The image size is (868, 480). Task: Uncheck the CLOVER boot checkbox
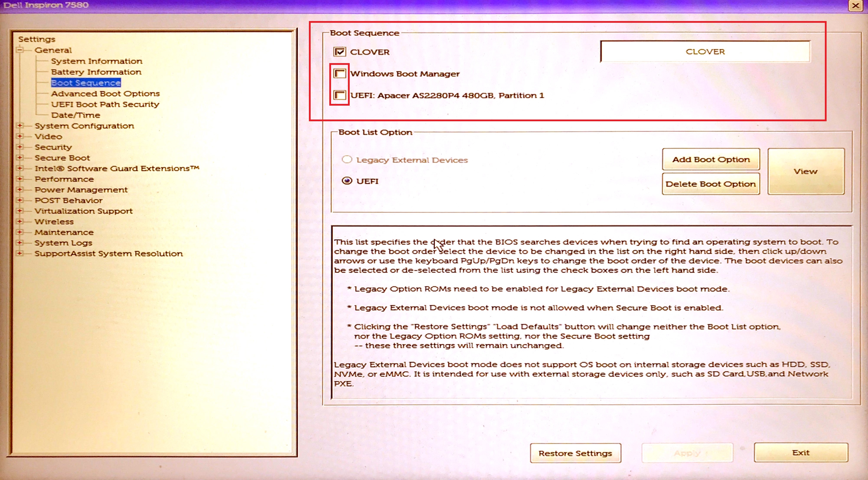[x=339, y=52]
